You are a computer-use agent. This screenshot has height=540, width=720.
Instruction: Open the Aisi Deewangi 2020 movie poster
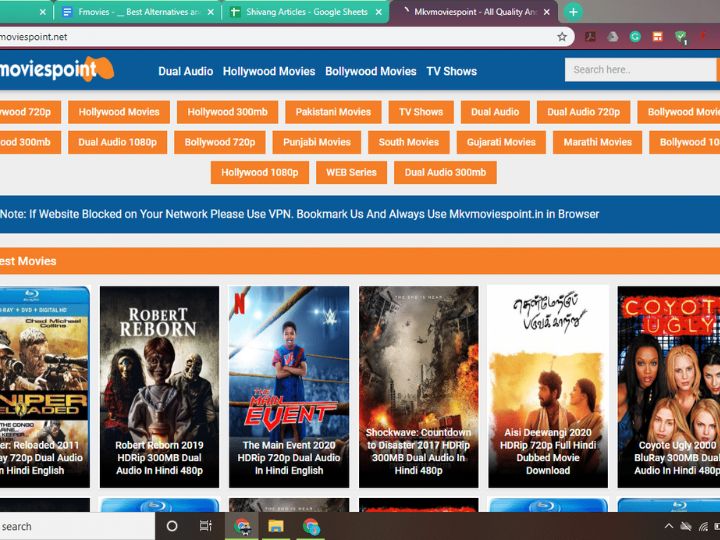click(548, 387)
